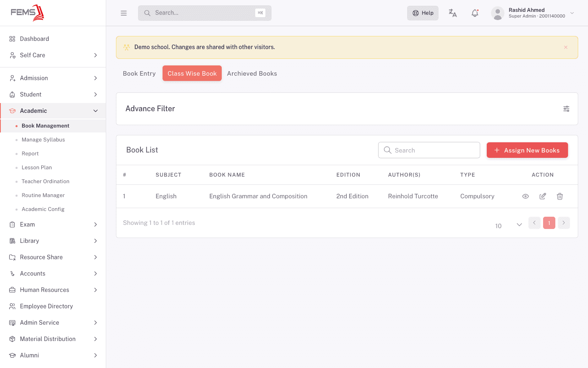Image resolution: width=588 pixels, height=368 pixels.
Task: Go to previous page in pagination
Action: (535, 223)
